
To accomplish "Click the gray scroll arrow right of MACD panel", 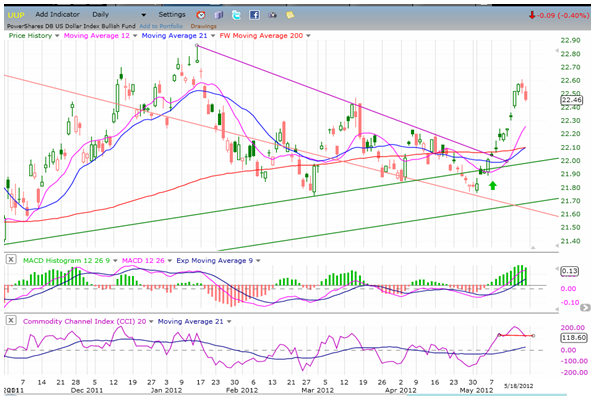I will click(x=585, y=307).
